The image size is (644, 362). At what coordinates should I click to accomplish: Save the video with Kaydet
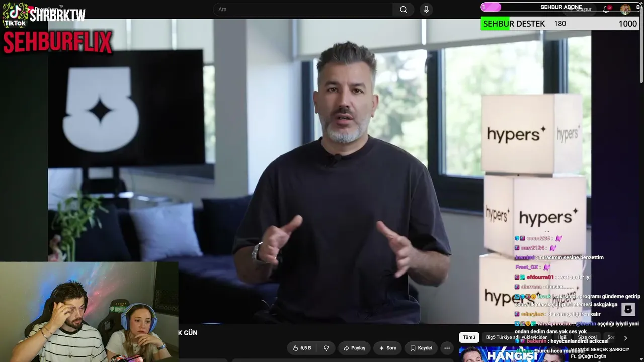click(421, 348)
